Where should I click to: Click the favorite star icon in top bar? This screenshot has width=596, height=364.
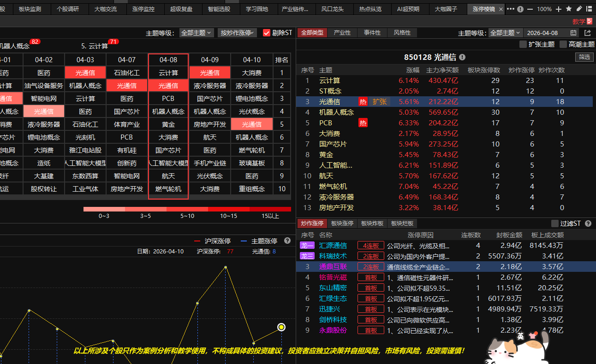tap(569, 9)
